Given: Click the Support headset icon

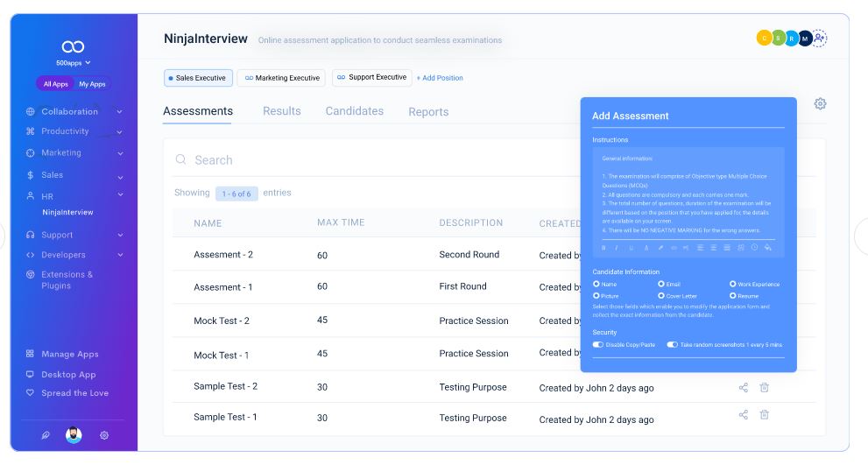Looking at the screenshot, I should pyautogui.click(x=31, y=235).
